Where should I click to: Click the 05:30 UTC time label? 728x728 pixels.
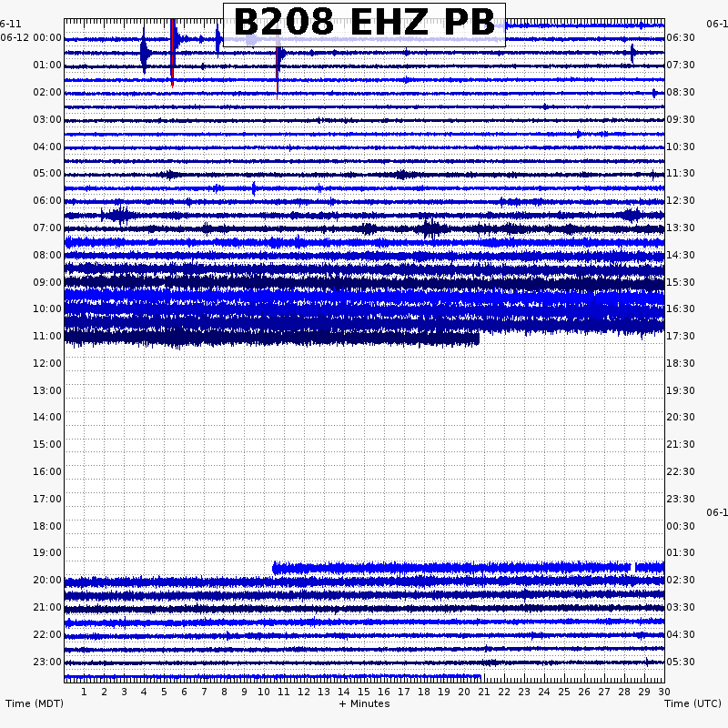click(681, 662)
